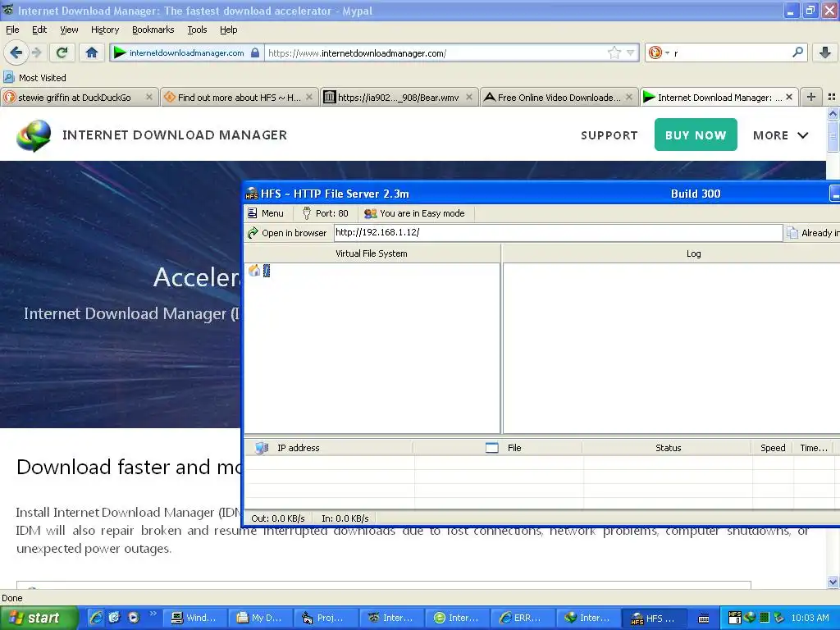Click the green monitor tray icon

coord(765,618)
